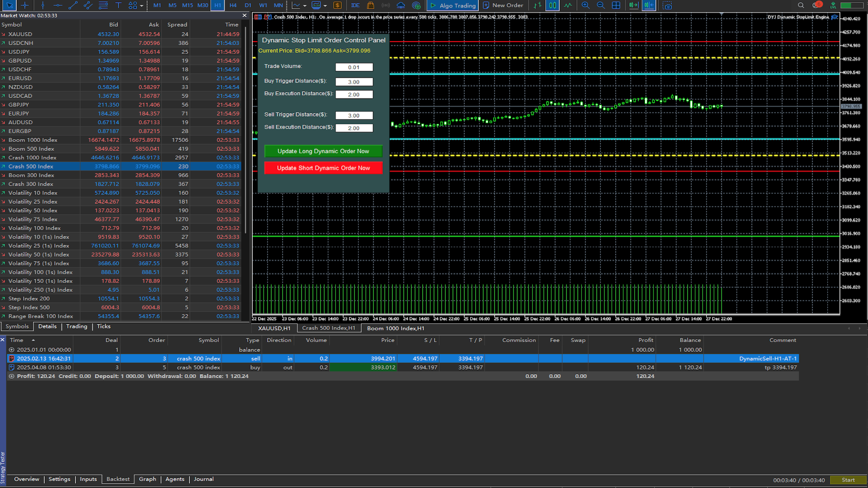868x488 pixels.
Task: Select the trendline drawing tool
Action: 73,5
